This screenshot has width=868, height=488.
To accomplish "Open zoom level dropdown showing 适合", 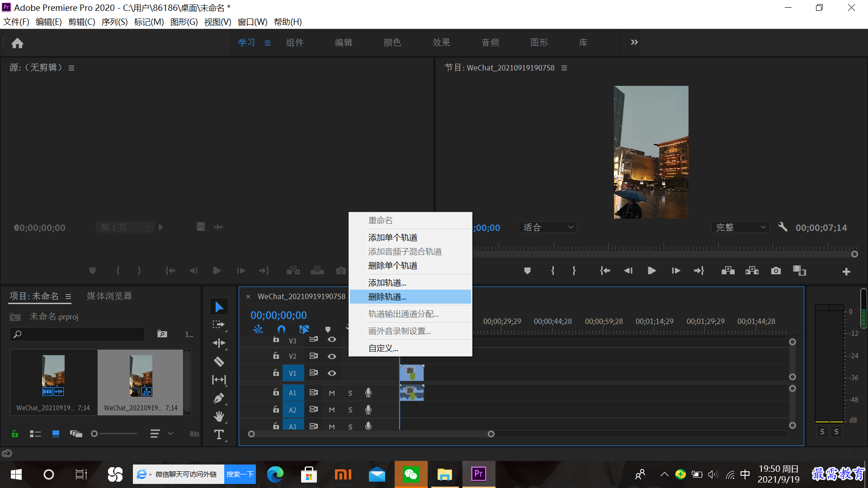I will (x=547, y=227).
